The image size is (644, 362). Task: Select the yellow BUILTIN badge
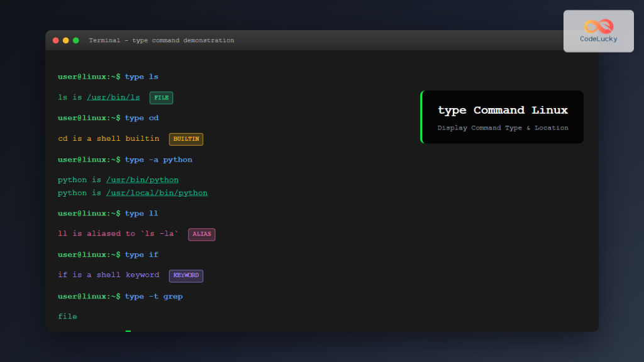186,139
